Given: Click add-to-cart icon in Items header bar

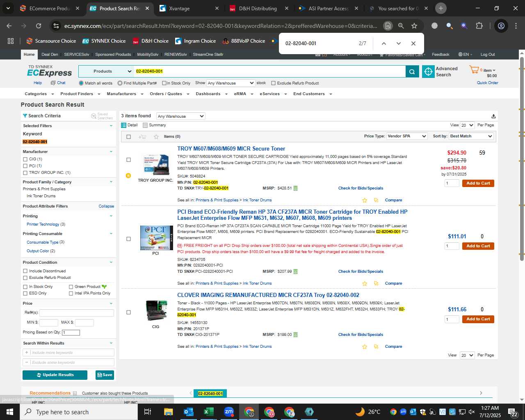Looking at the screenshot, I should [142, 137].
